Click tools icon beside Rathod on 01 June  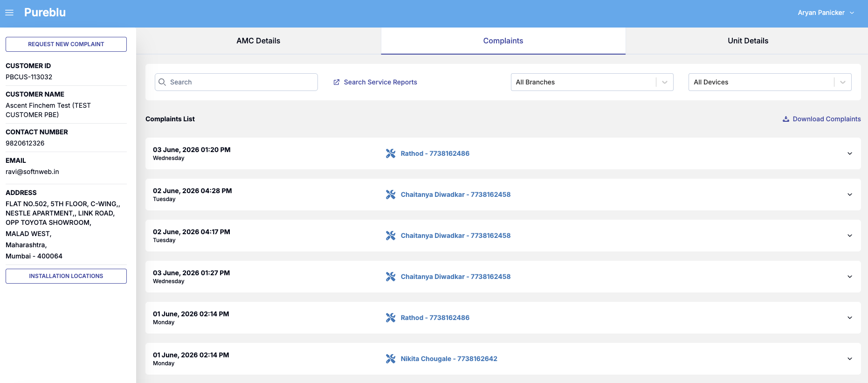[x=391, y=318]
